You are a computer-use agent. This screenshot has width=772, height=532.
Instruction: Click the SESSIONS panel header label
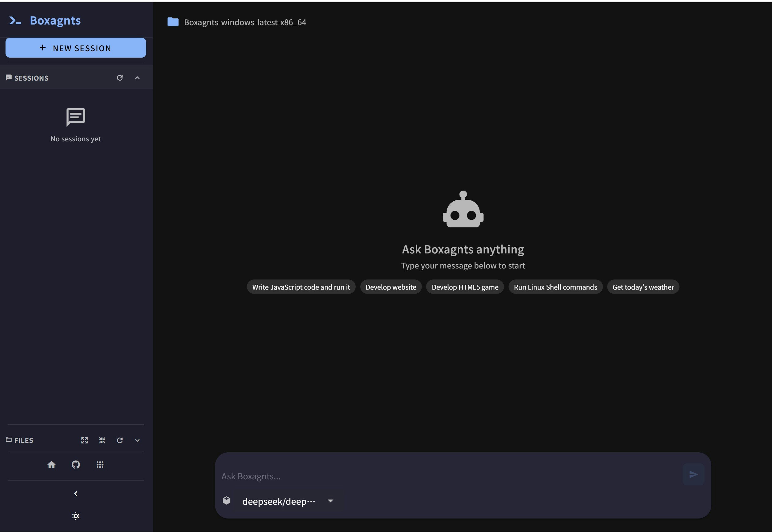point(31,78)
